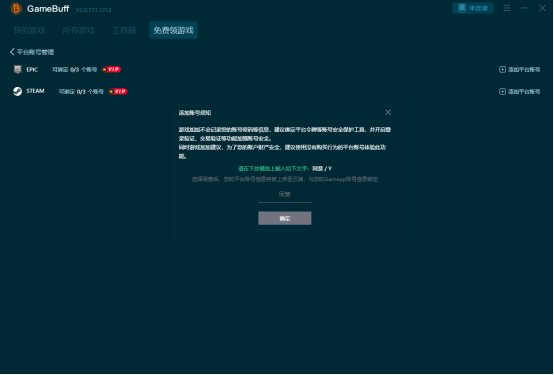This screenshot has width=554, height=375.
Task: Click the green instruction text in dialog
Action: point(274,168)
